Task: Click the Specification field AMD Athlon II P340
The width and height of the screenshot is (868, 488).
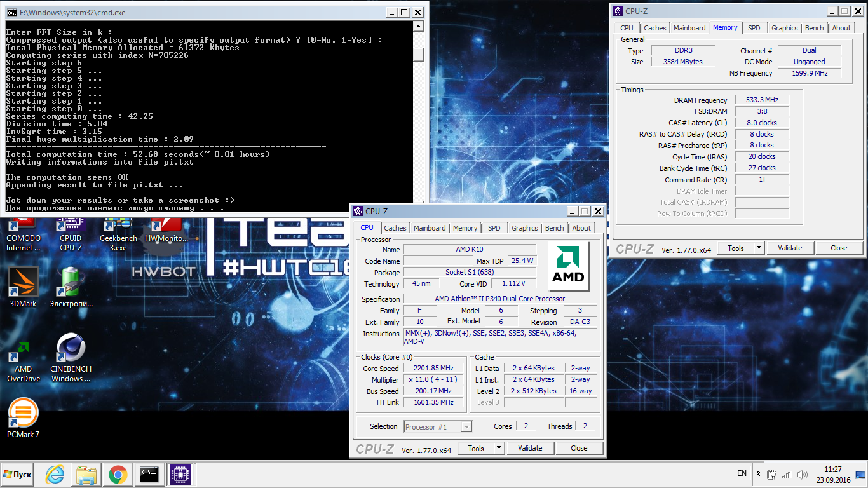Action: point(500,299)
